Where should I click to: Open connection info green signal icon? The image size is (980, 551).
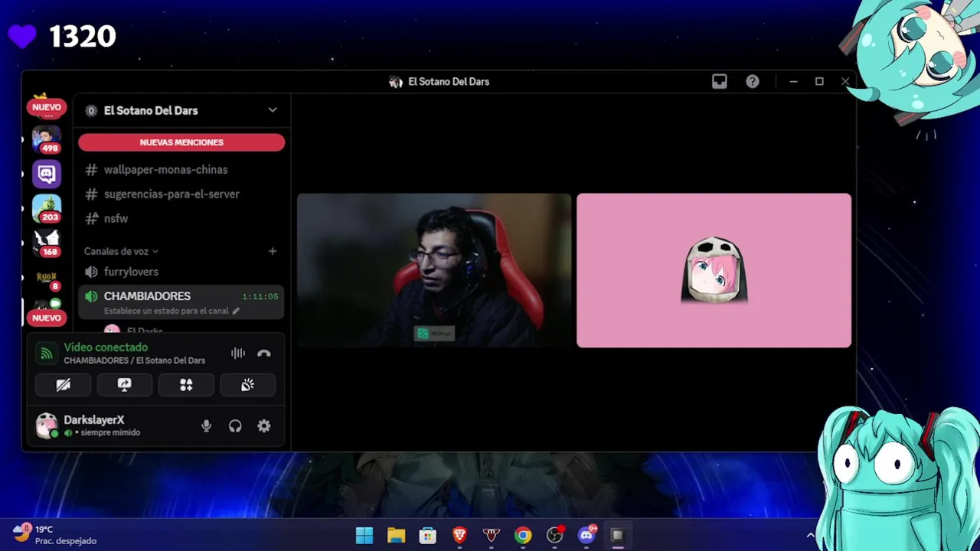(x=47, y=354)
